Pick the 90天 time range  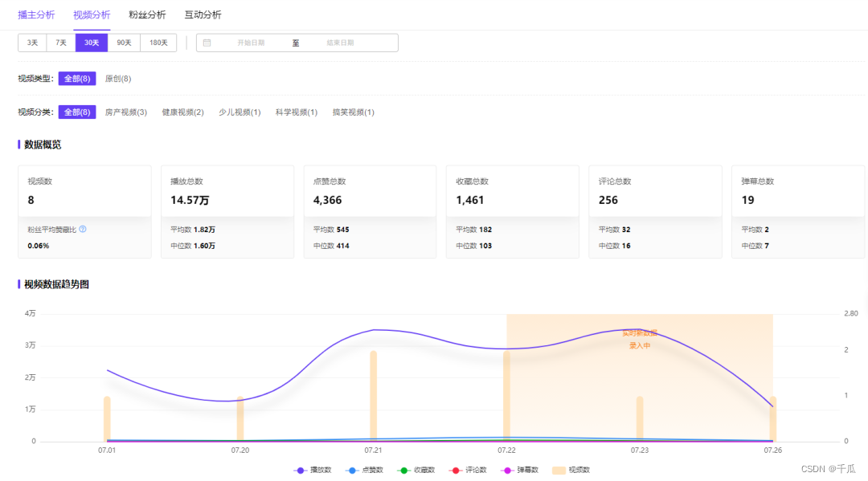(124, 43)
